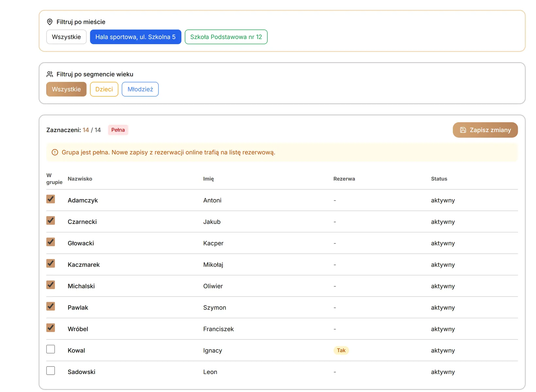
Task: Save changes with Zapisz zmiany button
Action: click(485, 130)
